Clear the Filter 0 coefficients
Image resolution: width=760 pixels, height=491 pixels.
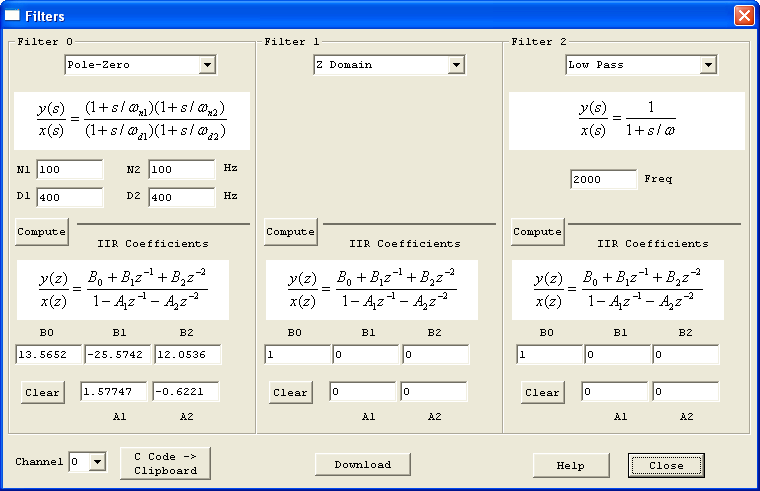pos(42,392)
